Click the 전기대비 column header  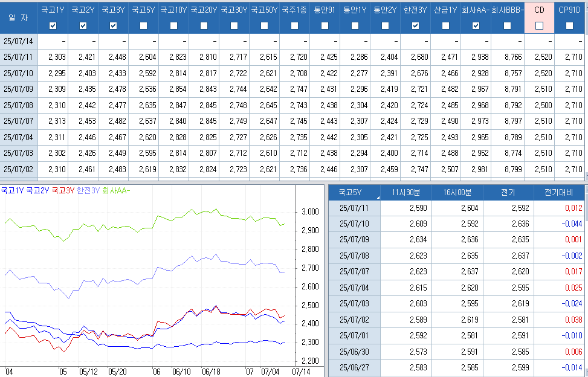pos(560,193)
